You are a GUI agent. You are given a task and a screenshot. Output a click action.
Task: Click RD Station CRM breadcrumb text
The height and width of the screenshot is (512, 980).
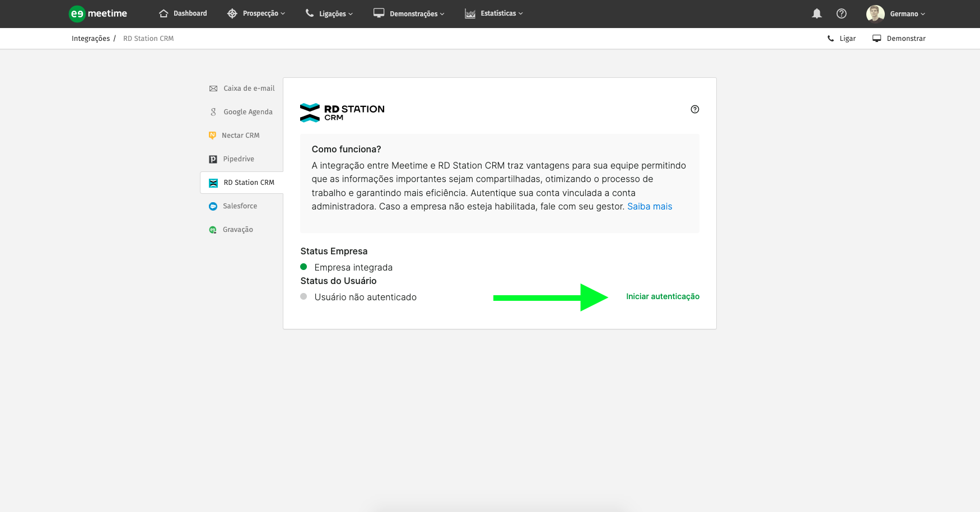pos(148,39)
